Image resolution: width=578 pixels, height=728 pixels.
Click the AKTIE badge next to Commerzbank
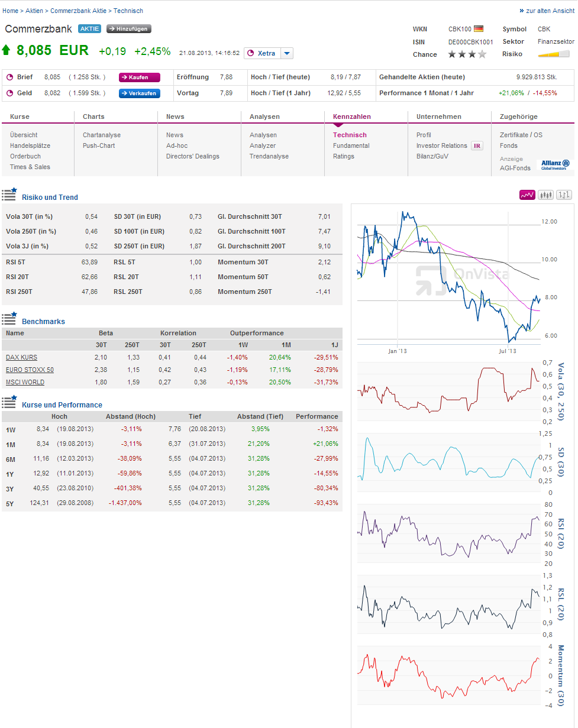[x=89, y=28]
